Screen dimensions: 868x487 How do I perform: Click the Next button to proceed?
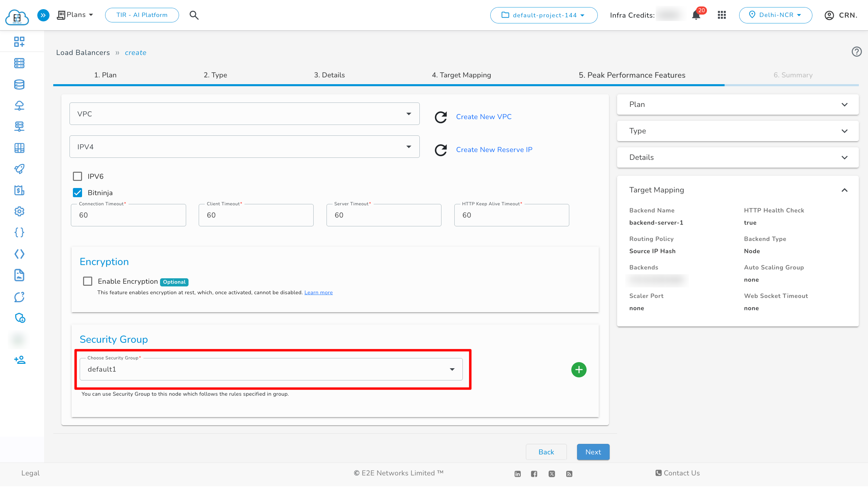click(593, 452)
